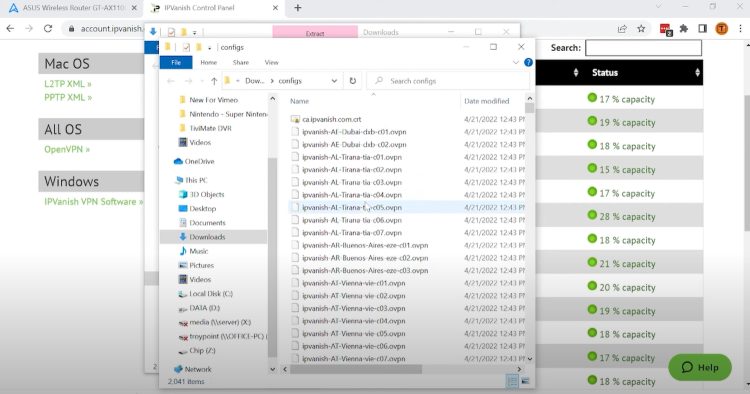Open Network in navigation pane
Screen dimensions: 750x394
(x=198, y=369)
